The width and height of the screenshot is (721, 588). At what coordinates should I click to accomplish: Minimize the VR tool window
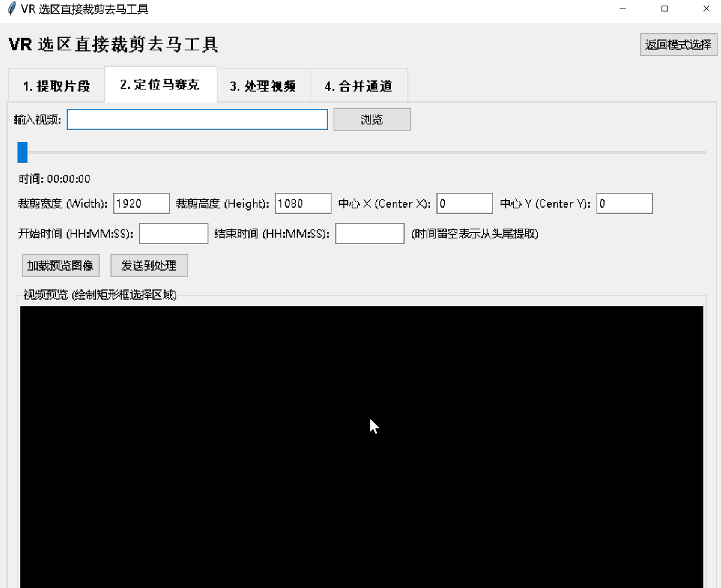tap(622, 8)
